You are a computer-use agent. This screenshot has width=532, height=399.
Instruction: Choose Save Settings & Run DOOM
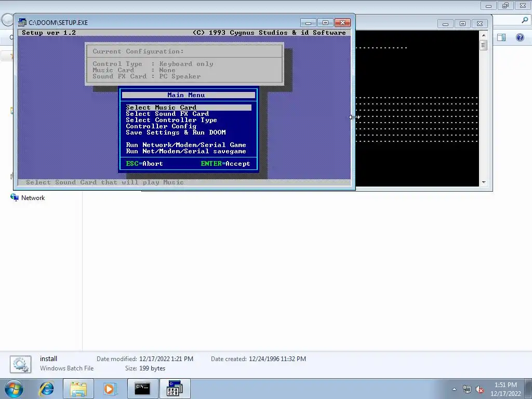176,132
